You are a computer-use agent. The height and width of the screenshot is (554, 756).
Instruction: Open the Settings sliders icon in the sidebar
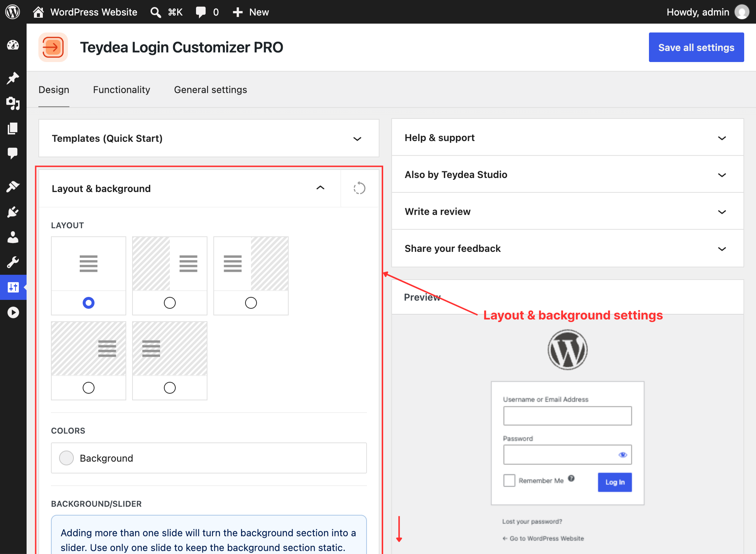coord(13,287)
